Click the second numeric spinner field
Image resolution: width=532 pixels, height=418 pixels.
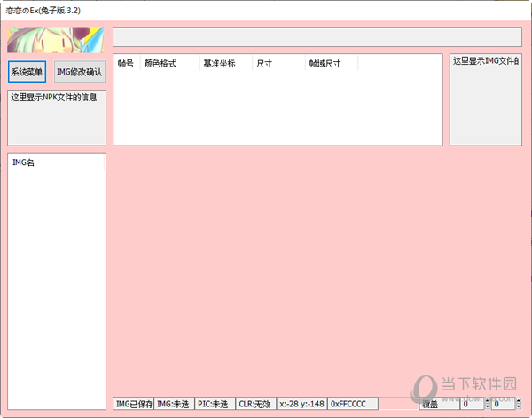[503, 405]
